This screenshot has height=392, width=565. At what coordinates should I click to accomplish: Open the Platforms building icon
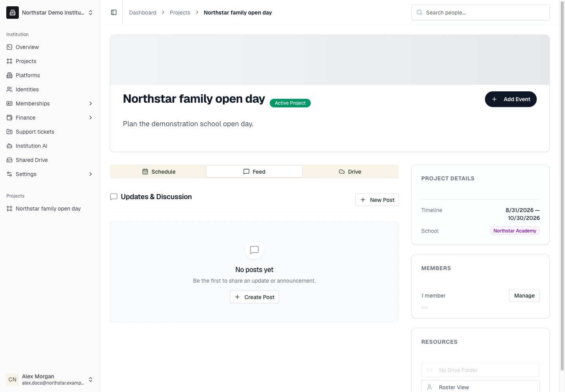9,75
